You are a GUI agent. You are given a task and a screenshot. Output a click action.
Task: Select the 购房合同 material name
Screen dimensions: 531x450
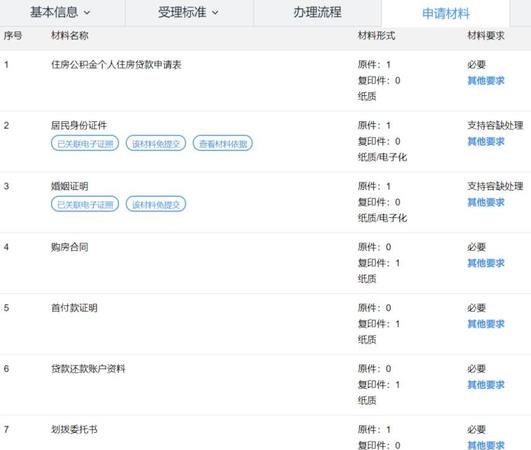69,247
